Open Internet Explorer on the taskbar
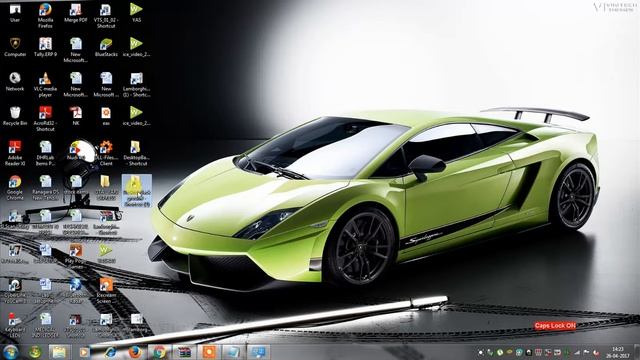Screen dimensions: 640x360 [110, 352]
